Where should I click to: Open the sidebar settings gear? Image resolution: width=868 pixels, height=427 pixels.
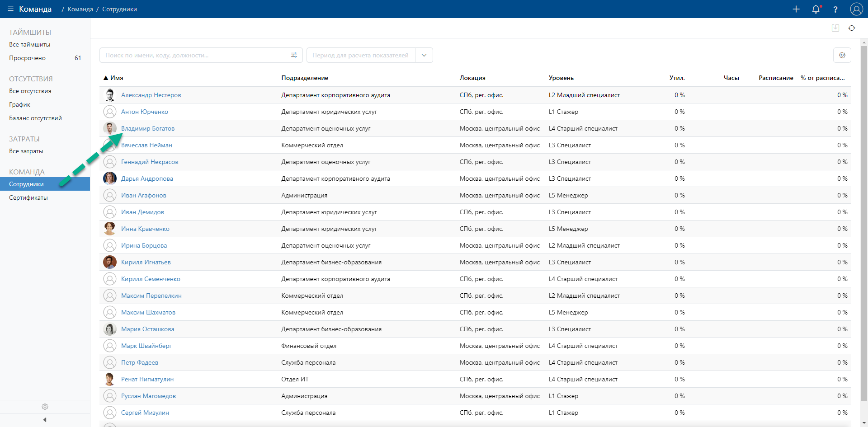(45, 407)
